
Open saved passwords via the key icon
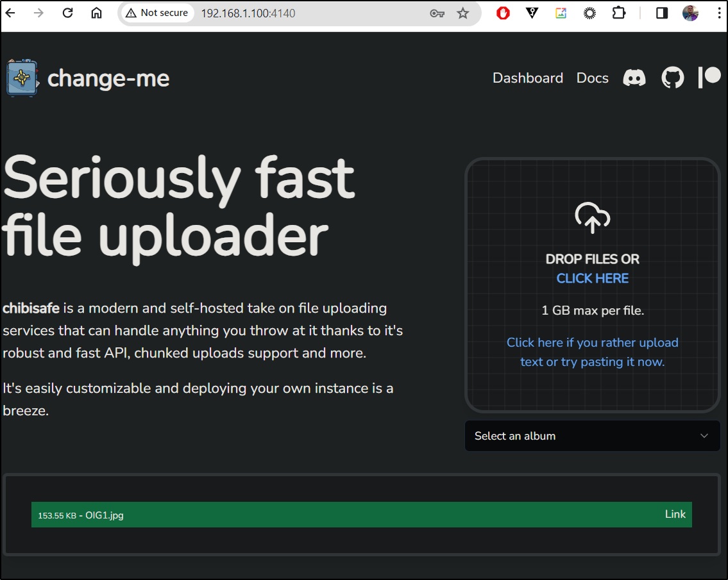click(x=437, y=13)
